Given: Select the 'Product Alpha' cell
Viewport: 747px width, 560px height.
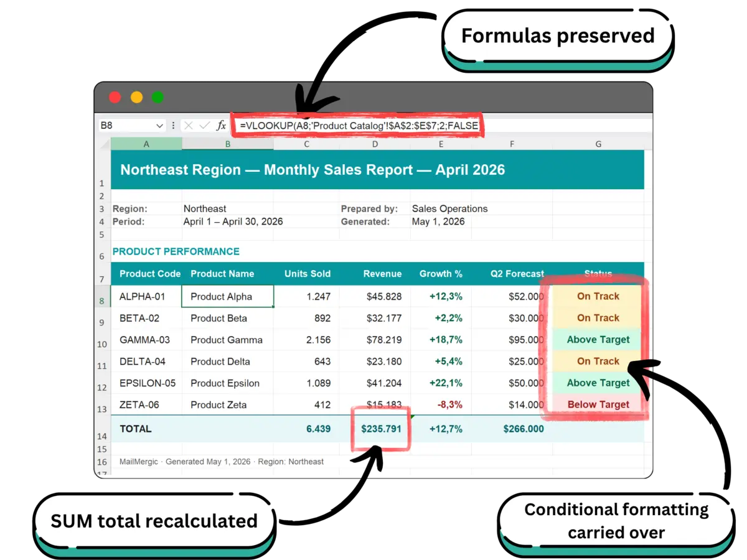Looking at the screenshot, I should point(228,296).
